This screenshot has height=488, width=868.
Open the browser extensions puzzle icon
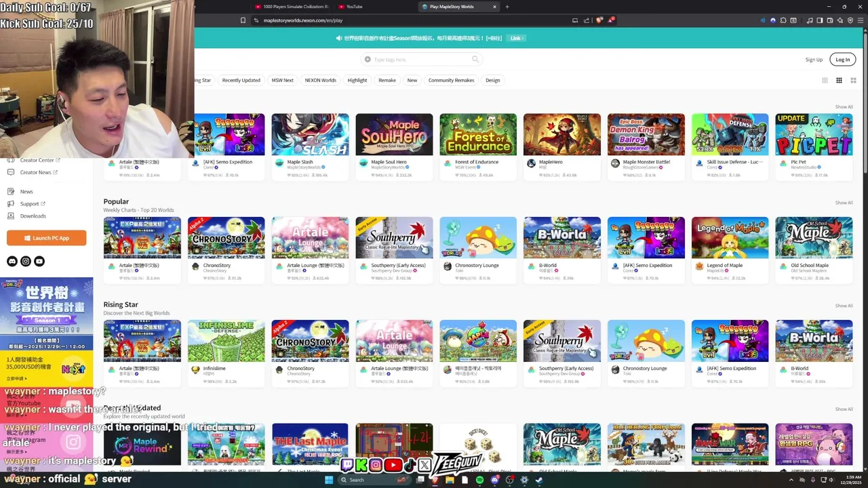point(783,20)
